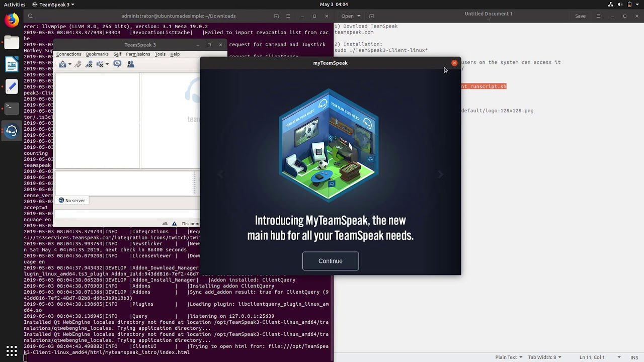The width and height of the screenshot is (644, 362).
Task: Open the Plain Text language dropdown
Action: [x=508, y=357]
